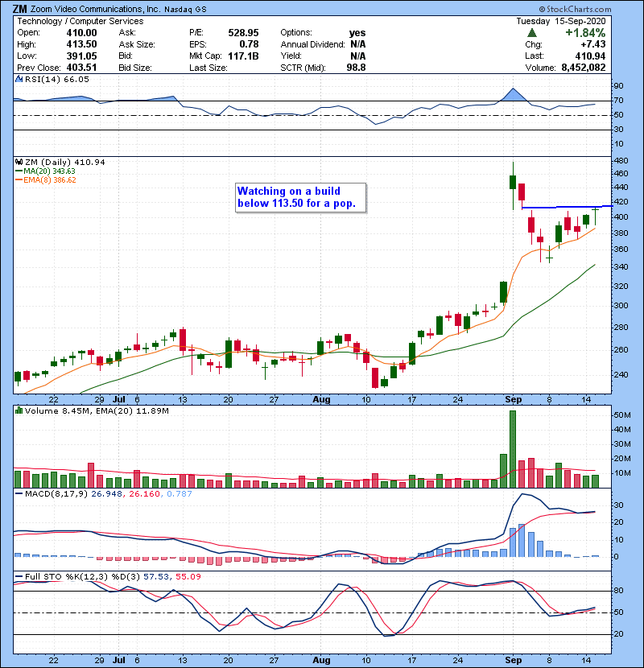Select the orange EMA(8) legend line marker

19,180
